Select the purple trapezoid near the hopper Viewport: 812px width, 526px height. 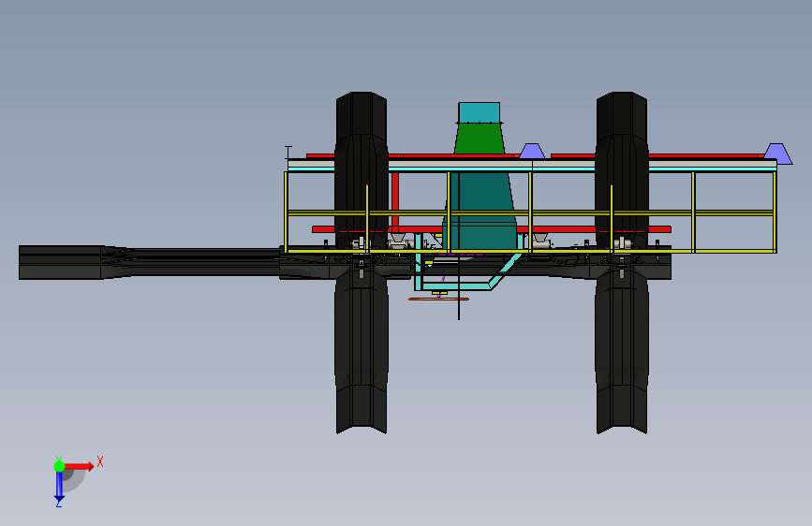point(532,151)
